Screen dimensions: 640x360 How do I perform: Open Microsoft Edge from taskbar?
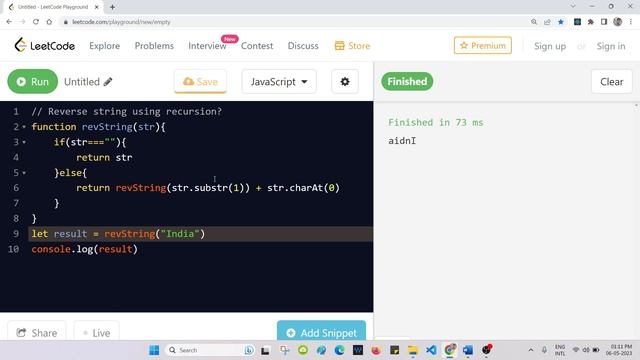[x=340, y=350]
